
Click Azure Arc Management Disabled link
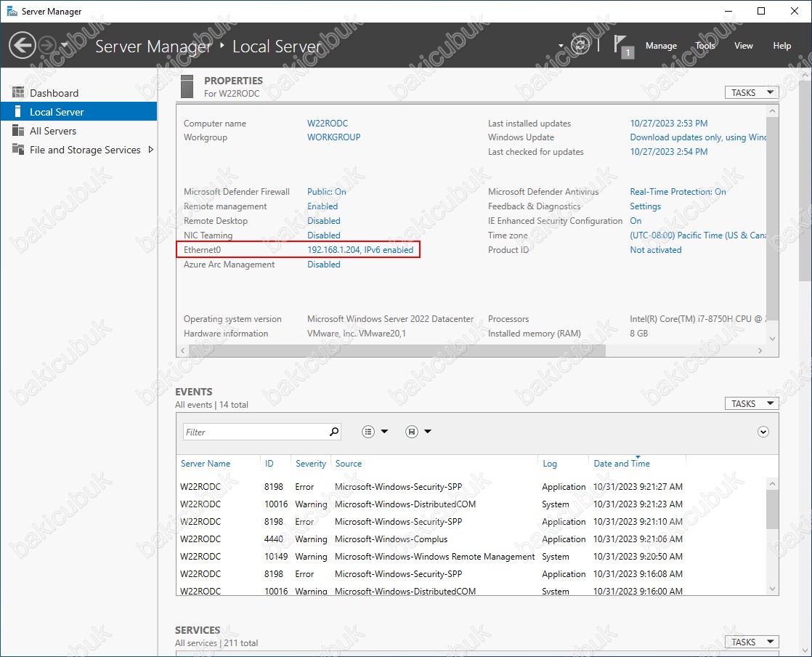(324, 265)
